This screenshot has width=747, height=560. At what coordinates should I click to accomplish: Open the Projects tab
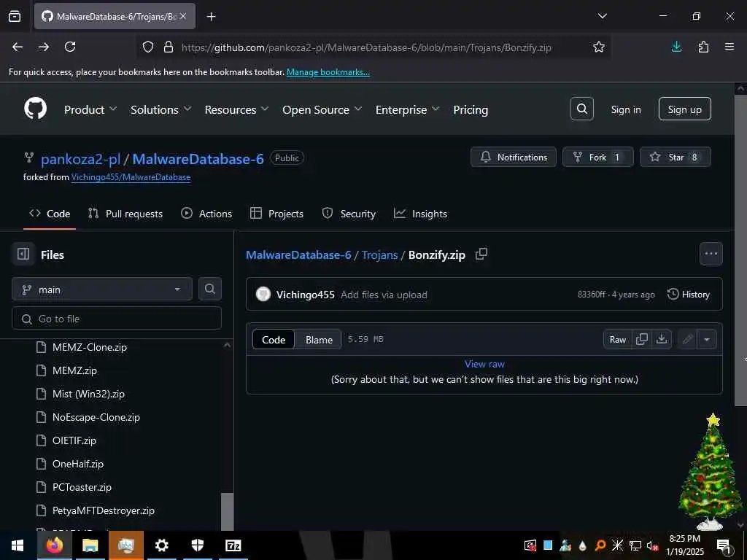tap(276, 214)
